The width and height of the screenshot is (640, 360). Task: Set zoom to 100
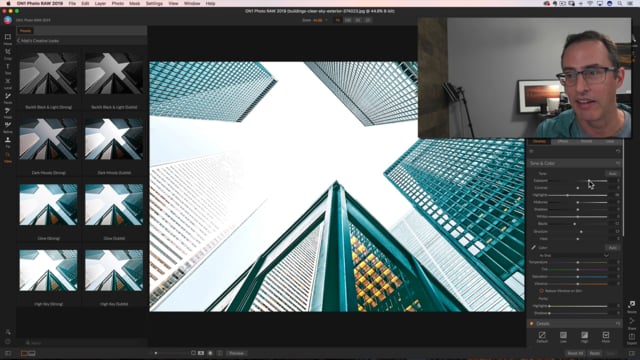348,20
